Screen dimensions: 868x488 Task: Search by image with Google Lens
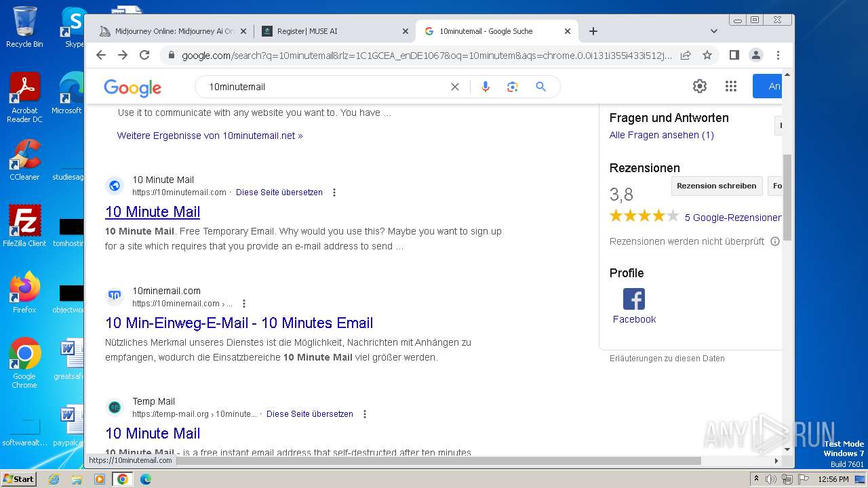pos(513,87)
